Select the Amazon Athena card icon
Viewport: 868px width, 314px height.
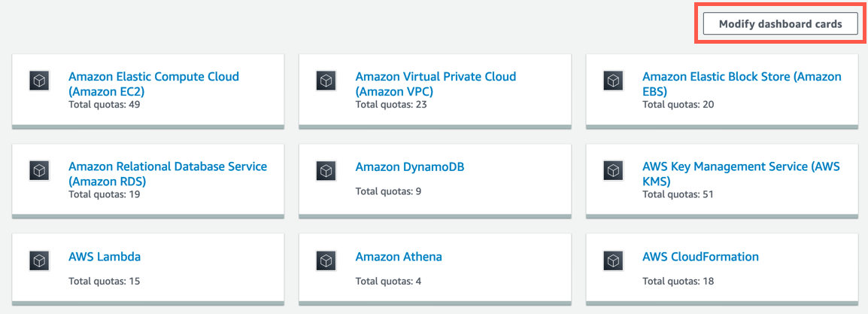pyautogui.click(x=326, y=261)
